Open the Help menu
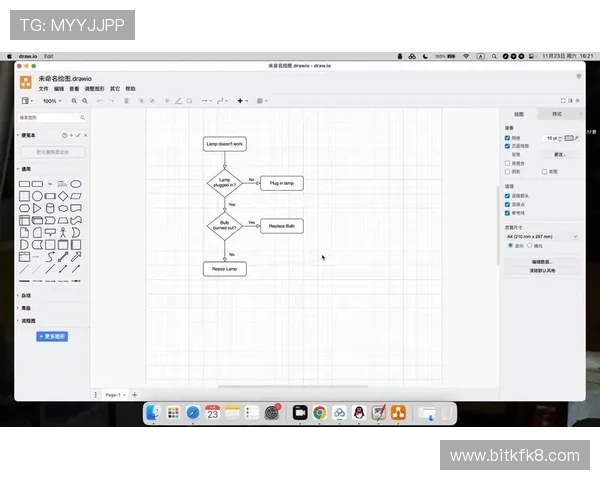The height and width of the screenshot is (480, 600). 130,89
